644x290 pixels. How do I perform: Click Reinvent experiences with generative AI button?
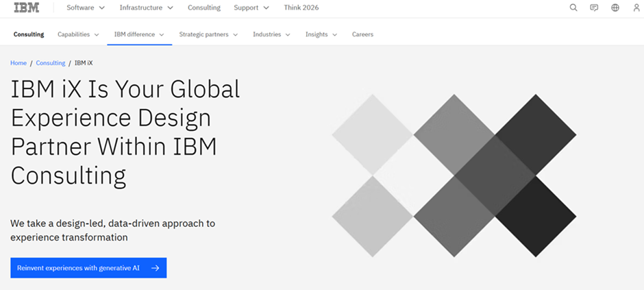[88, 268]
